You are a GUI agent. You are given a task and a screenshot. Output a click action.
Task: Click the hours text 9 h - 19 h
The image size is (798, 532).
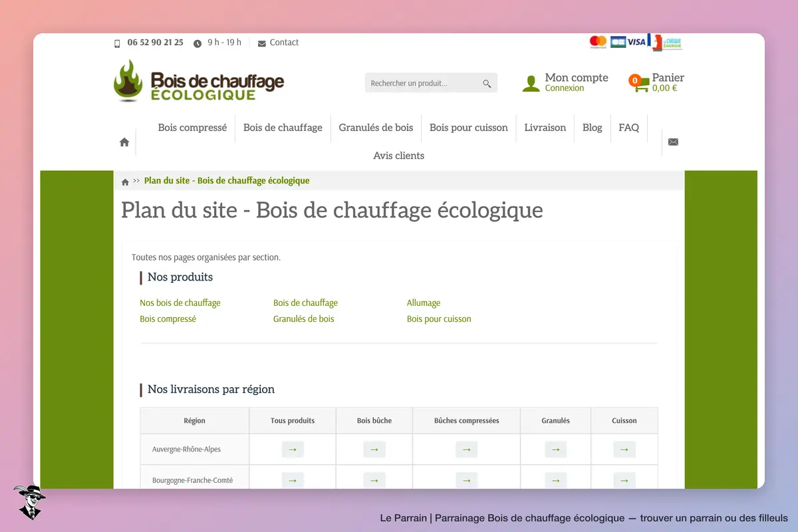click(x=224, y=43)
